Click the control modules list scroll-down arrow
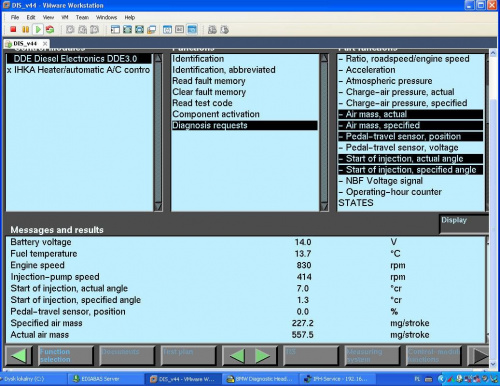The height and width of the screenshot is (386, 500). tap(158, 207)
